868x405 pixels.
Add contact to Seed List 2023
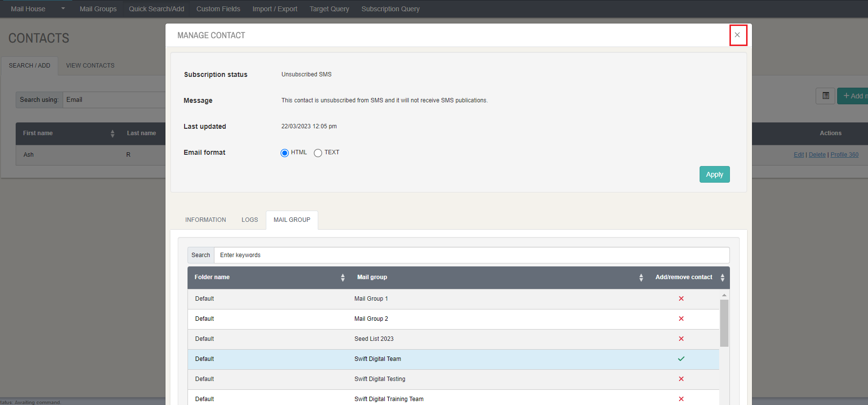[x=681, y=339]
